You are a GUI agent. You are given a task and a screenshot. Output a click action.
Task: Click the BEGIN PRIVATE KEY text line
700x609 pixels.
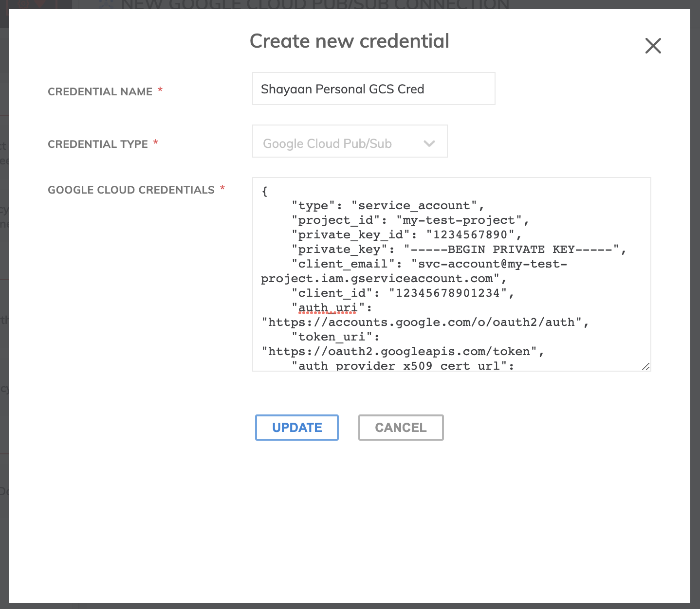tap(459, 250)
